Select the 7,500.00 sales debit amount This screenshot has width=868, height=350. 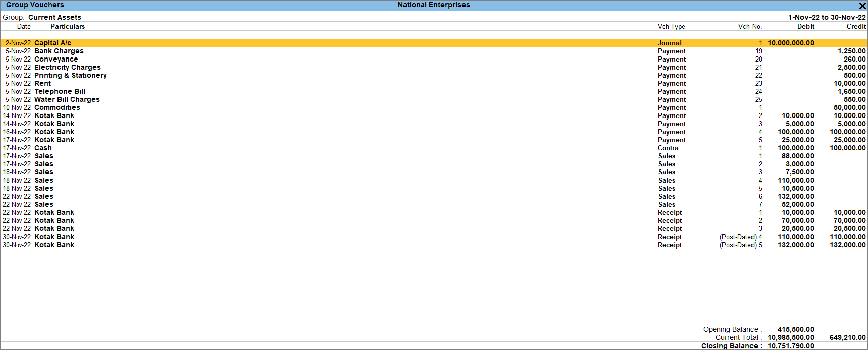(800, 172)
